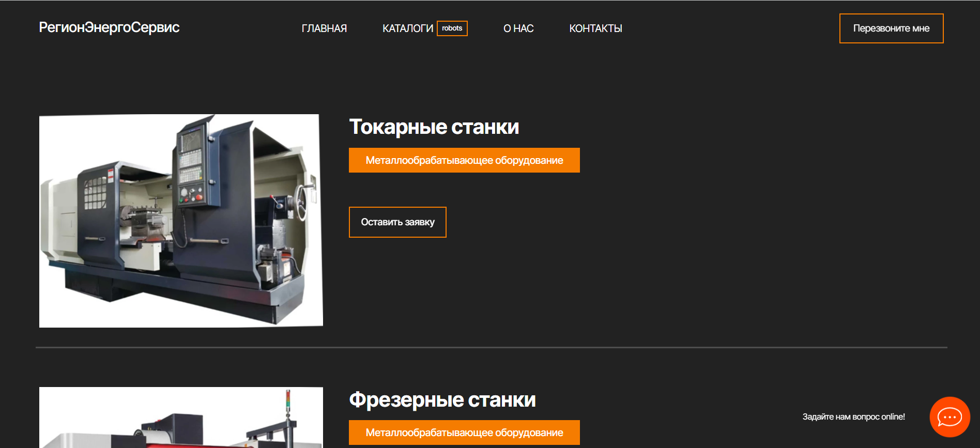The width and height of the screenshot is (980, 448).
Task: Click the horizontal divider between product sections
Action: (x=491, y=347)
